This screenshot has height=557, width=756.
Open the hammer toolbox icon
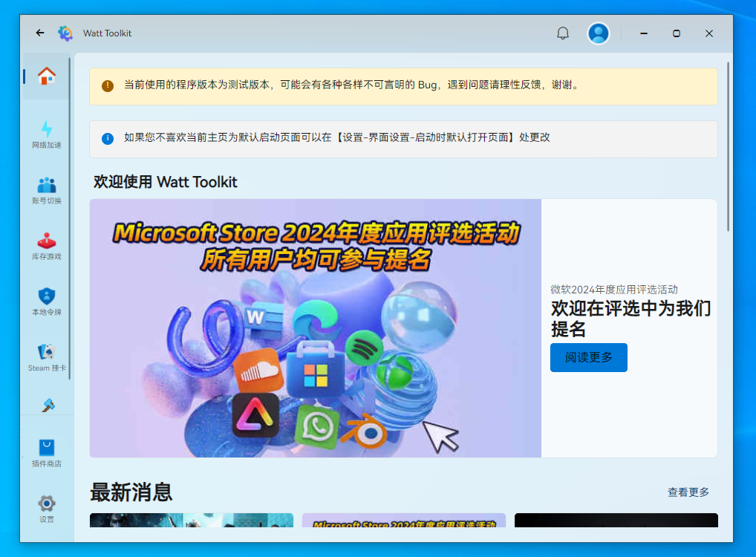coord(48,405)
